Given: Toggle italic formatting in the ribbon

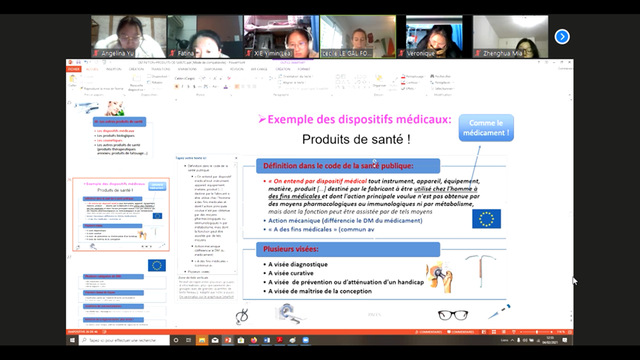Looking at the screenshot, I should (x=182, y=87).
